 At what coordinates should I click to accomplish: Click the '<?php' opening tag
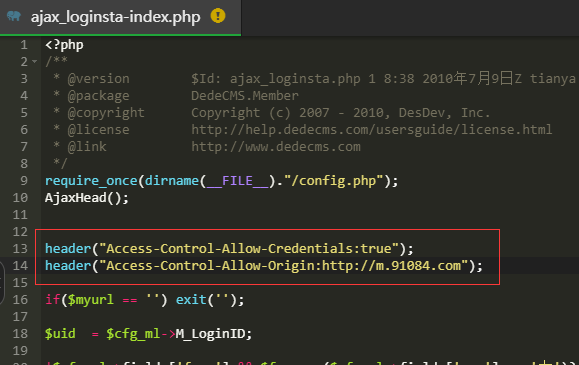pos(64,45)
